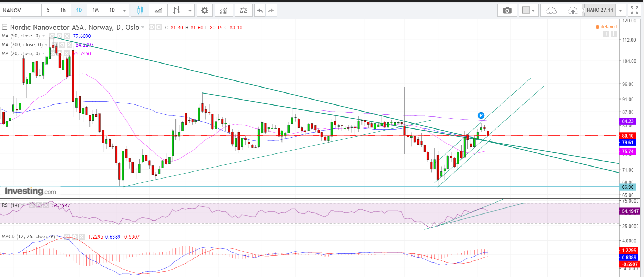
Task: Click the pane maximize arrows icon
Action: (x=613, y=34)
